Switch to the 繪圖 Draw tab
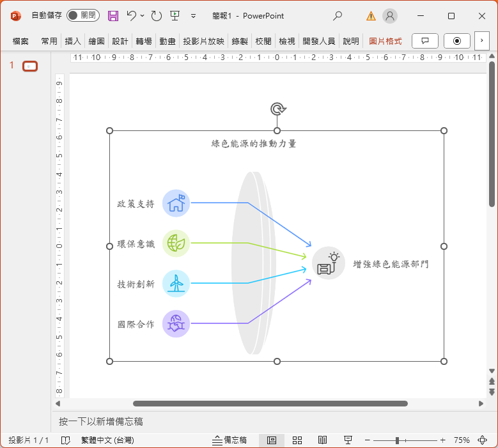Image resolution: width=498 pixels, height=448 pixels. click(97, 42)
